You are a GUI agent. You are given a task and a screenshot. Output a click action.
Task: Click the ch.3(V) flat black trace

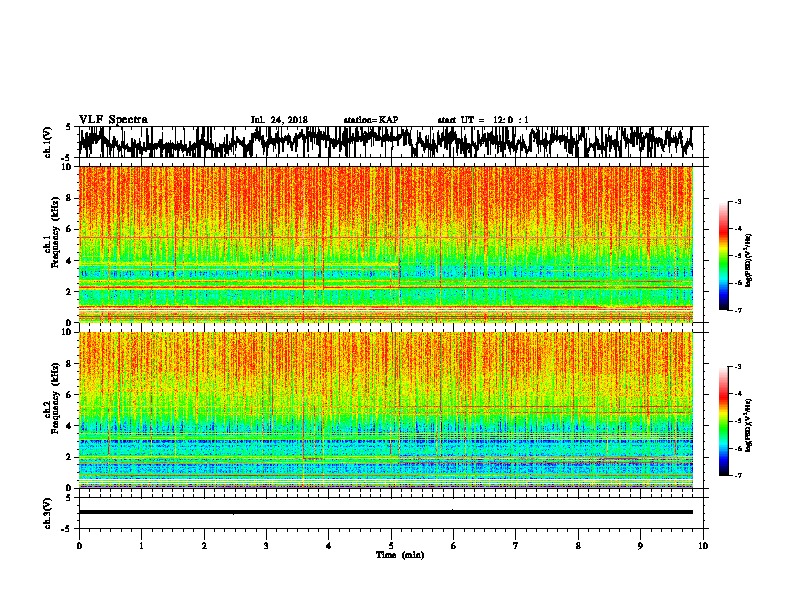tap(386, 512)
